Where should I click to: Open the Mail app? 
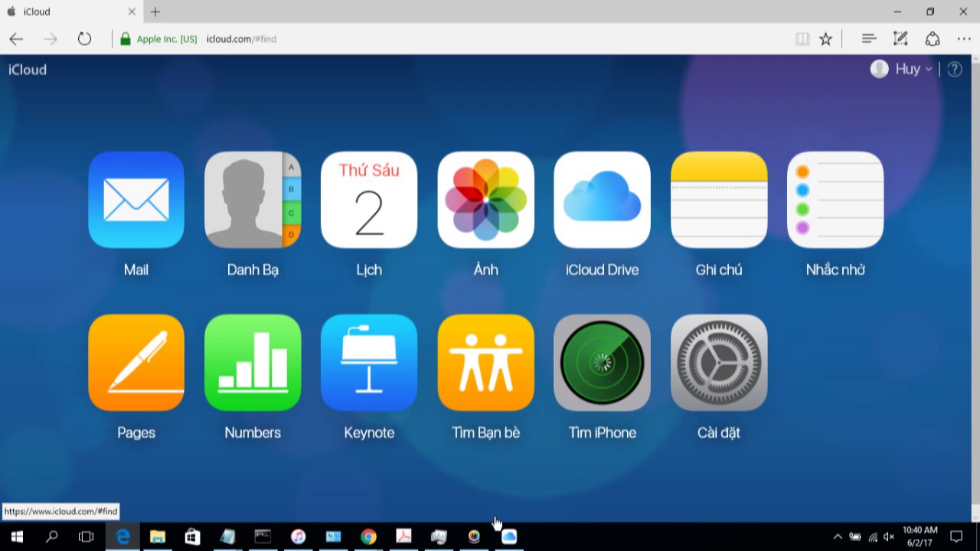136,200
